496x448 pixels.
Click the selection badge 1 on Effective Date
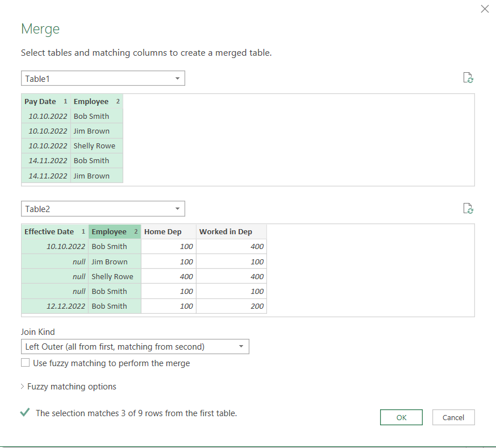point(84,231)
